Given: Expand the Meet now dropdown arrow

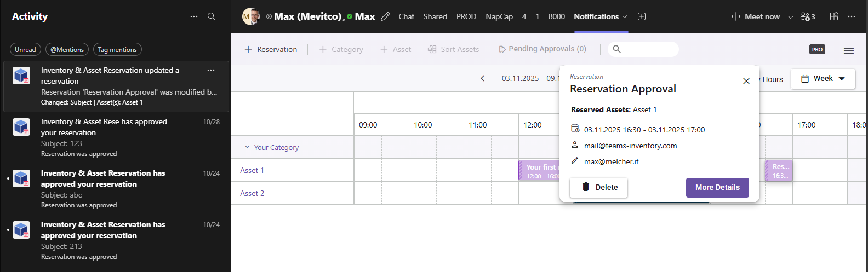Looking at the screenshot, I should tap(790, 17).
